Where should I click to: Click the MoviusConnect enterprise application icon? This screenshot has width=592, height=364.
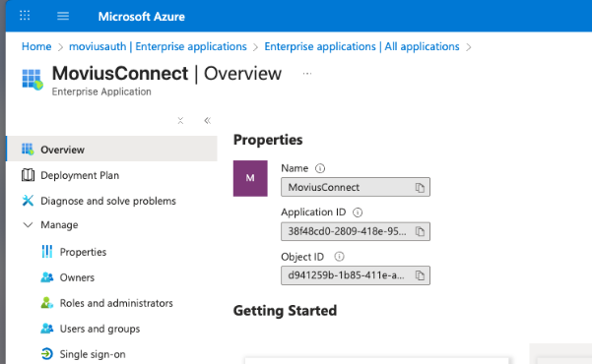pyautogui.click(x=33, y=80)
